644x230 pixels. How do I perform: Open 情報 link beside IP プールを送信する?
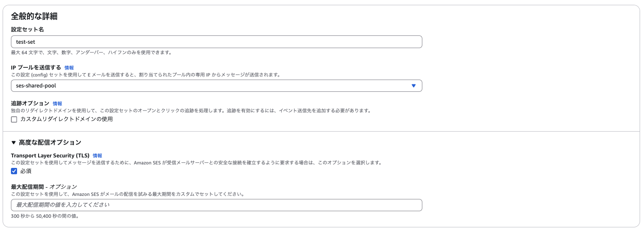69,68
